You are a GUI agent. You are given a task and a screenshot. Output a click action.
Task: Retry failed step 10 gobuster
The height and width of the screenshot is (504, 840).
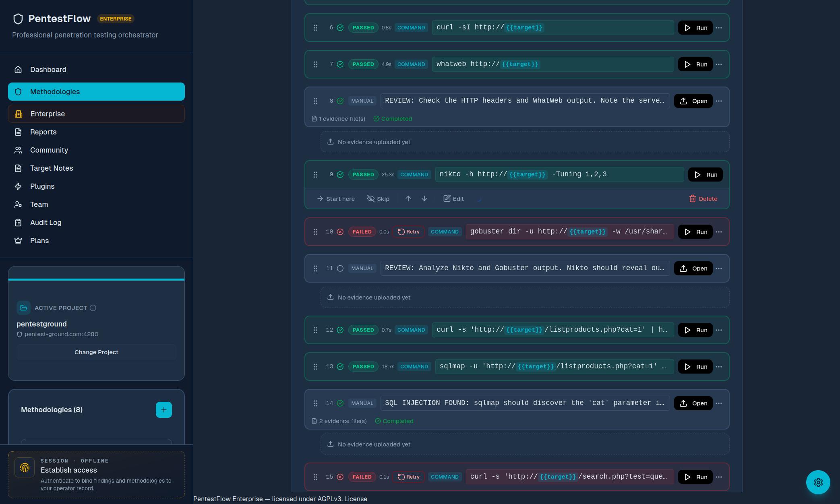click(x=409, y=232)
